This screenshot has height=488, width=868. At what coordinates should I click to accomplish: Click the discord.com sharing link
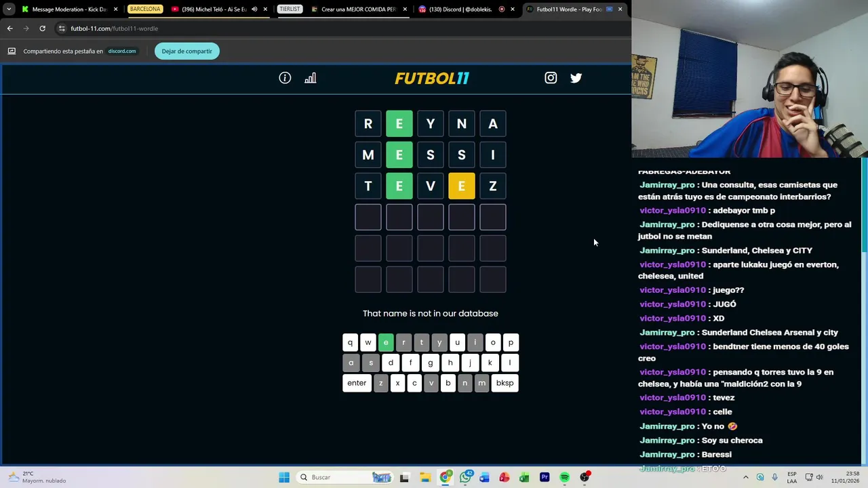pyautogui.click(x=122, y=51)
